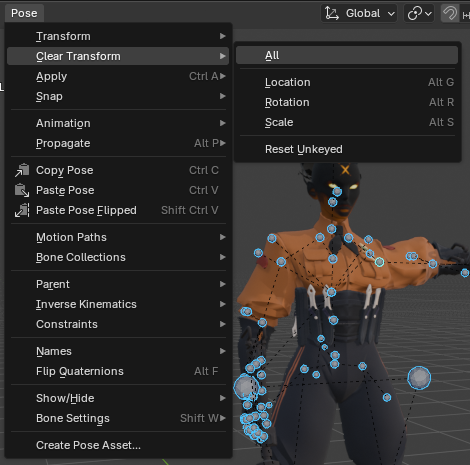The image size is (470, 465).
Task: Open the Pose menu header
Action: tap(24, 13)
